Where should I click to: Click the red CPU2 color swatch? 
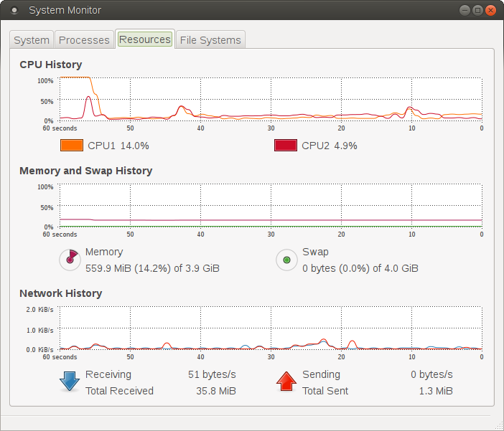pos(286,146)
